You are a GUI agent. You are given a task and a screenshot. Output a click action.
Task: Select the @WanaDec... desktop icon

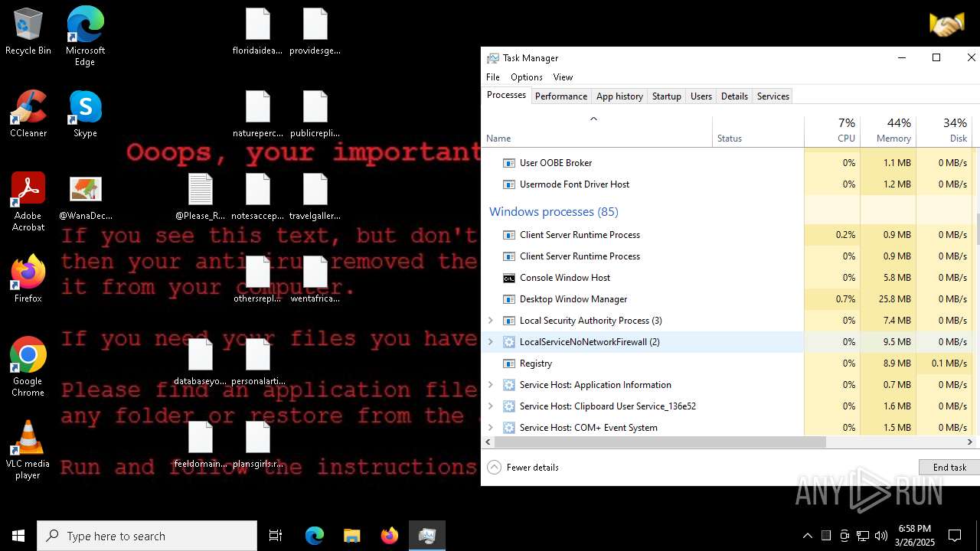point(85,197)
